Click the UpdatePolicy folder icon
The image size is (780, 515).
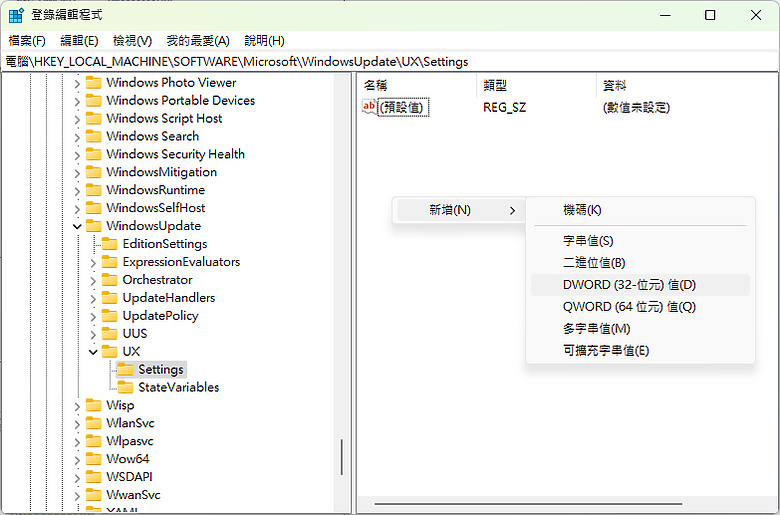pos(109,315)
